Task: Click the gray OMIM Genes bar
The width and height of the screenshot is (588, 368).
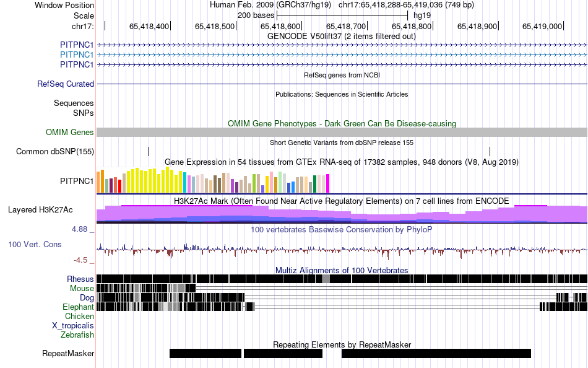Action: [x=342, y=132]
